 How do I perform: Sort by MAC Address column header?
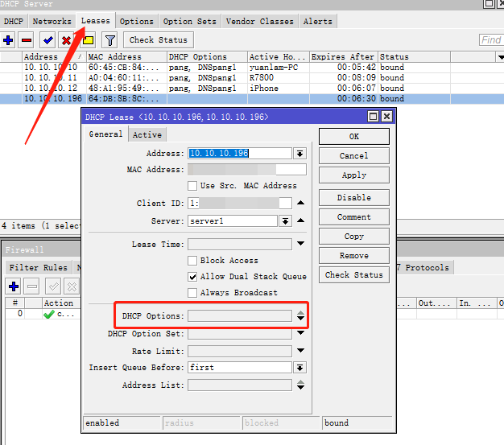tap(126, 57)
